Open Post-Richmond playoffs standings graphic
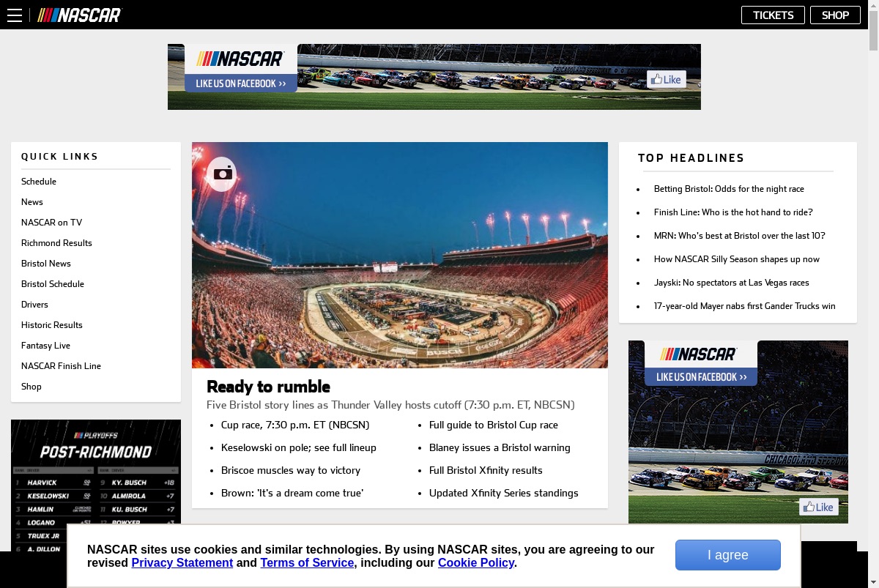Image resolution: width=879 pixels, height=588 pixels. tap(96, 485)
